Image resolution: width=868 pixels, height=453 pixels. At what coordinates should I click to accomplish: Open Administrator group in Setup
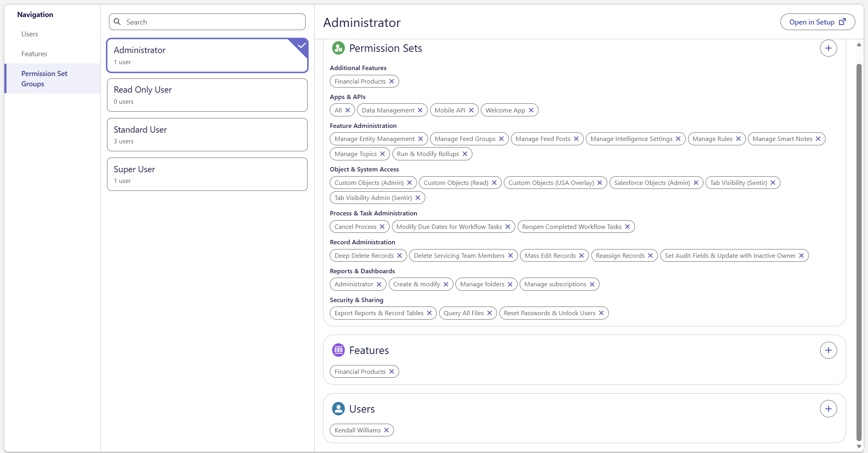(x=817, y=22)
